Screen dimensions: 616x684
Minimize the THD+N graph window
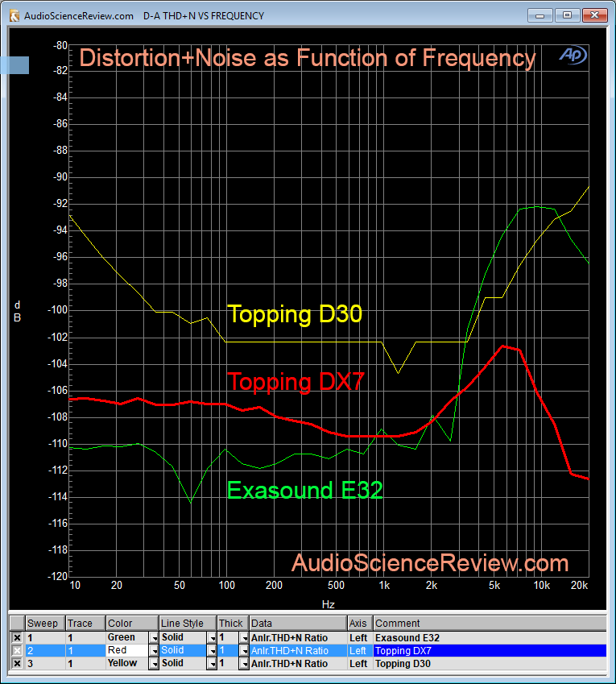click(540, 15)
